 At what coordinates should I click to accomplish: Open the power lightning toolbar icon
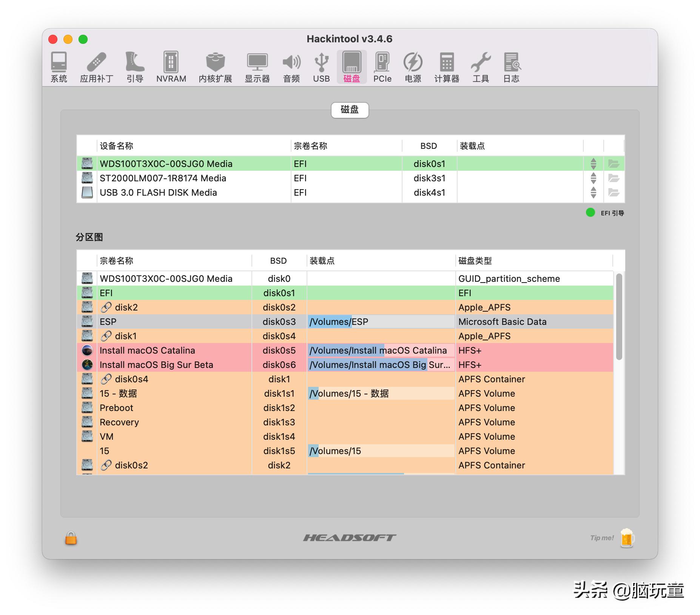(413, 67)
